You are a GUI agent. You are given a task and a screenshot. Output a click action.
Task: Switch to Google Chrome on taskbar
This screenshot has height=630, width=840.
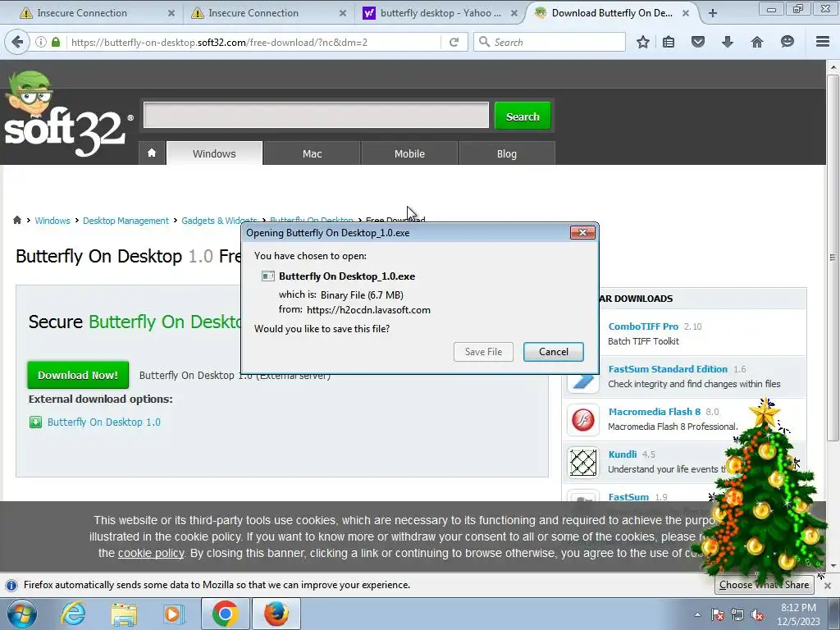[225, 614]
